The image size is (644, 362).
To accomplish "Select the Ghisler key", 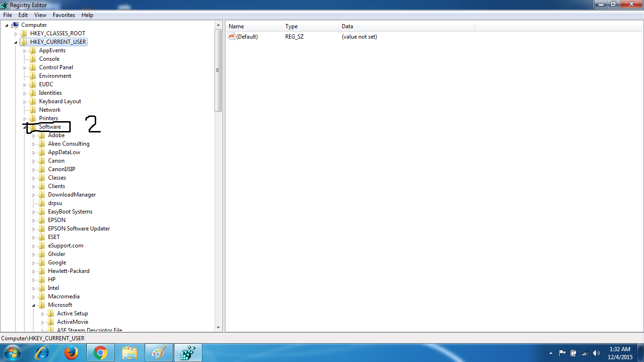I will tap(57, 254).
